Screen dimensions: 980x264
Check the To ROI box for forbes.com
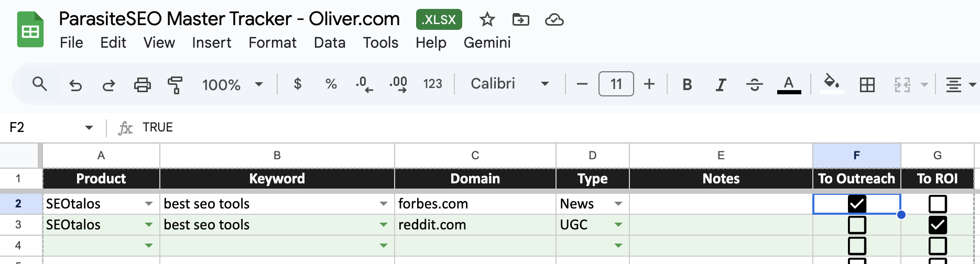coord(938,204)
